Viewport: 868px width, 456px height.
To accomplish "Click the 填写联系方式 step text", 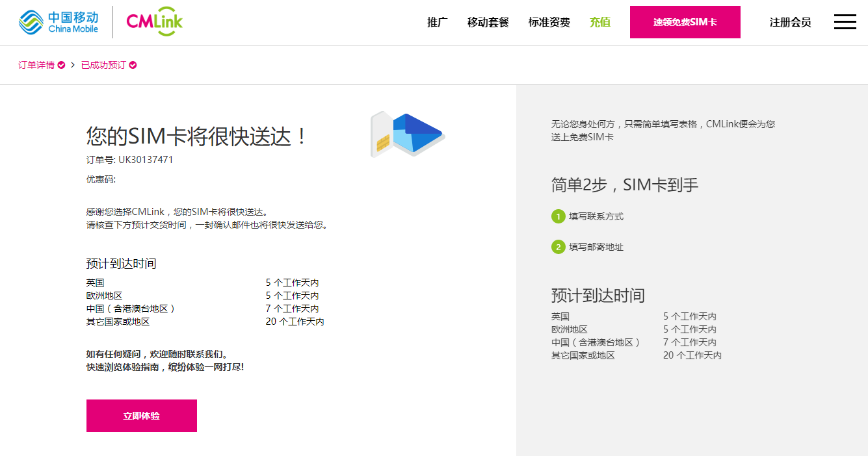I will pyautogui.click(x=596, y=216).
